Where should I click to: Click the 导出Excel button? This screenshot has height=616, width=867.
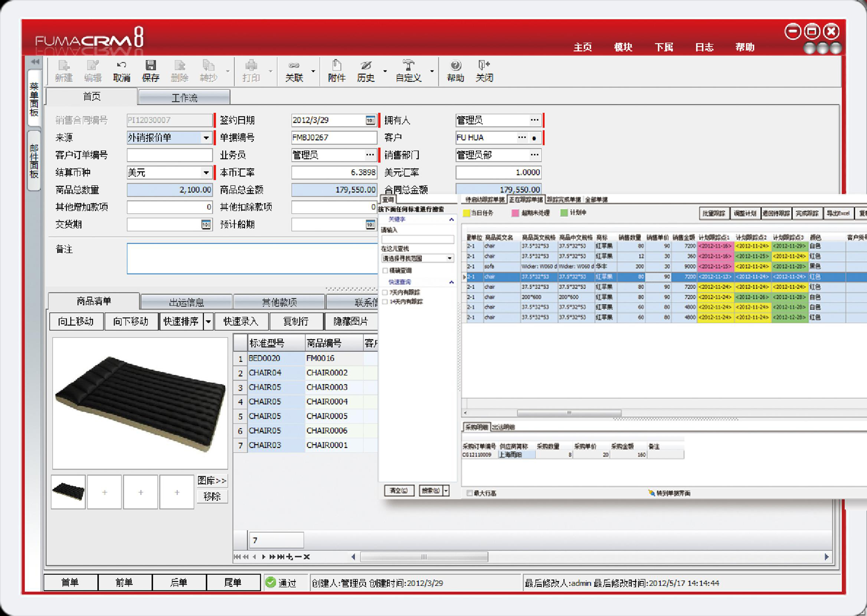pyautogui.click(x=838, y=213)
